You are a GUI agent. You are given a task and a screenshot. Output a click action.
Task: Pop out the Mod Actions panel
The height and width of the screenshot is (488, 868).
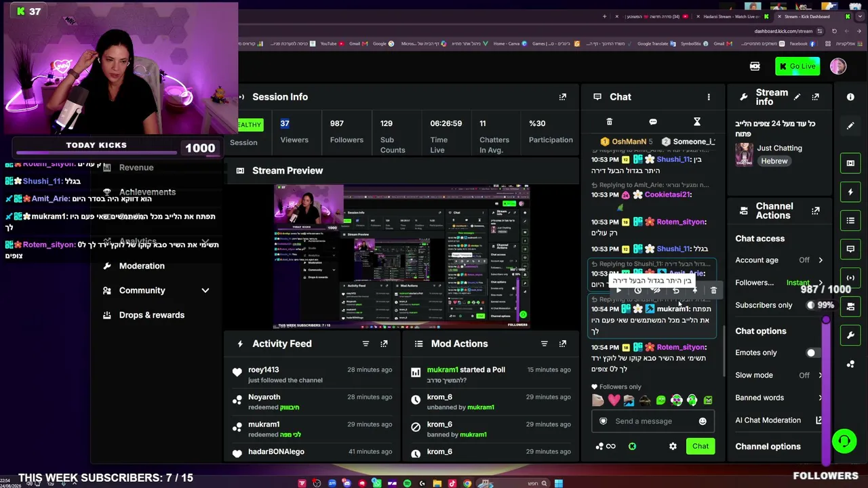click(563, 344)
